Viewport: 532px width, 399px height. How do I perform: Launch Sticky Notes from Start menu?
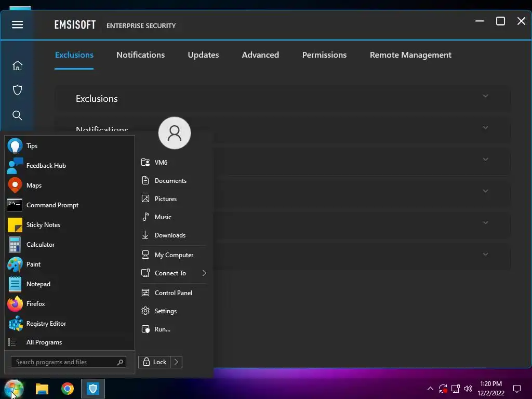70,224
